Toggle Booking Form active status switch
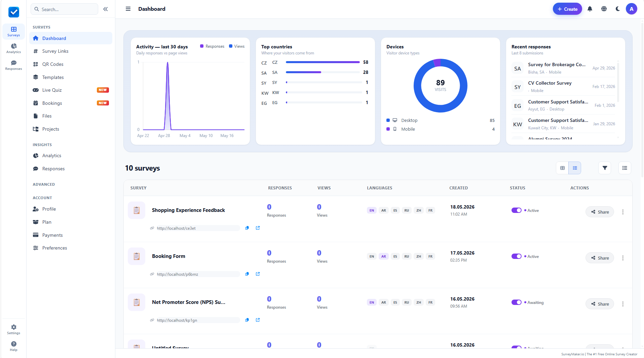Image resolution: width=644 pixels, height=358 pixels. (x=517, y=256)
